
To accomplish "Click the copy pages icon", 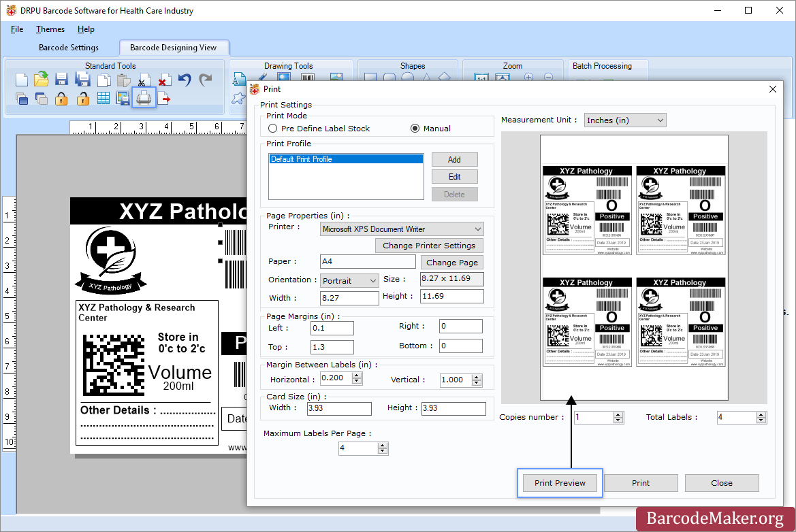I will click(x=104, y=80).
